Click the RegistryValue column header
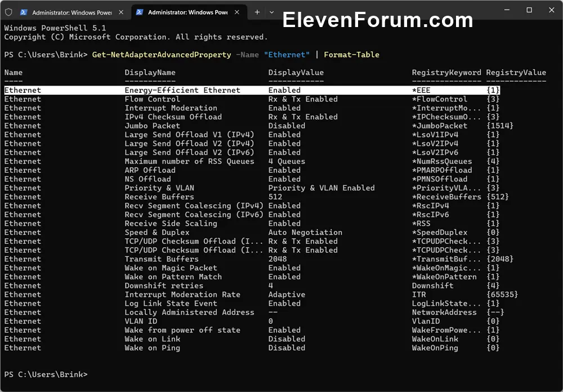Image resolution: width=563 pixels, height=392 pixels. point(516,73)
